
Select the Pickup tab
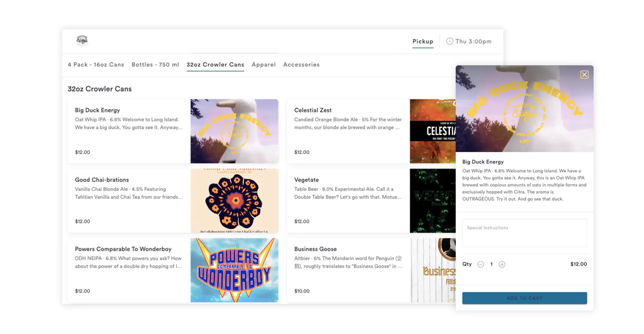(423, 41)
